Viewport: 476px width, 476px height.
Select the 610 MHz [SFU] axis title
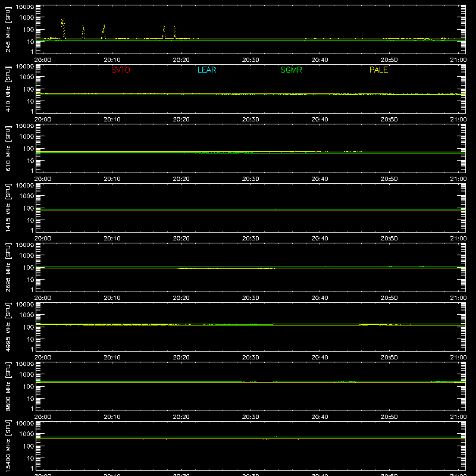coord(8,148)
